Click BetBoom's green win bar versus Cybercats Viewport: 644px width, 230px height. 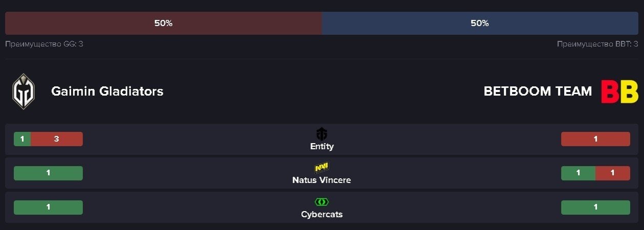[595, 208]
